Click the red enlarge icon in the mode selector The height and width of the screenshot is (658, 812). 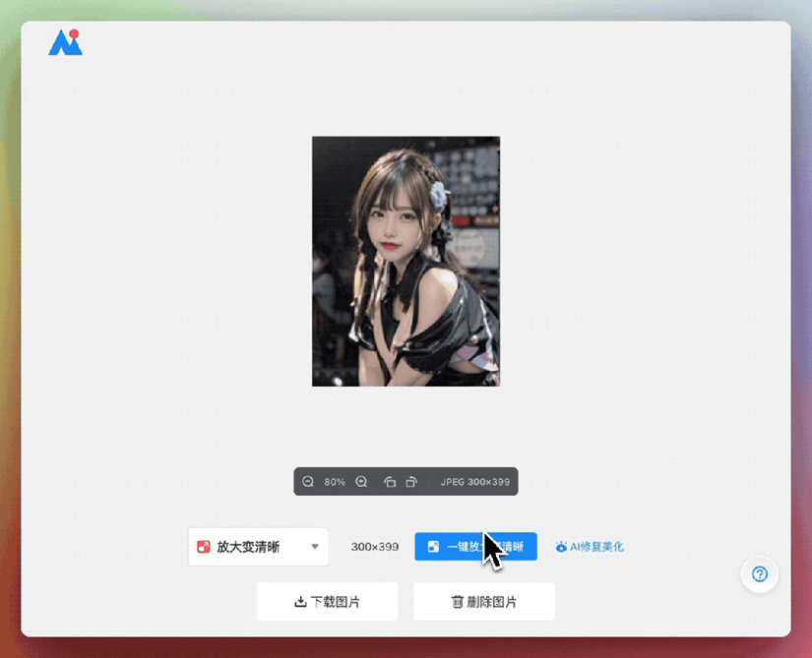(204, 547)
